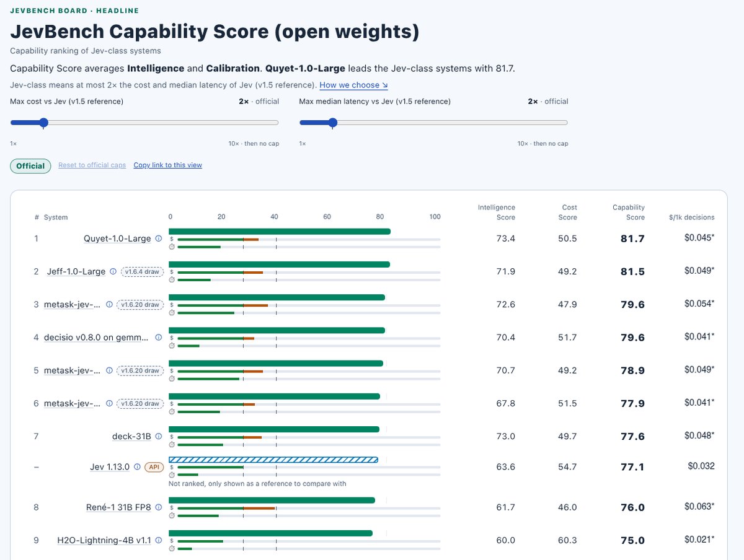Click the hatched capability bar for Jev 1.13.0

(273, 460)
